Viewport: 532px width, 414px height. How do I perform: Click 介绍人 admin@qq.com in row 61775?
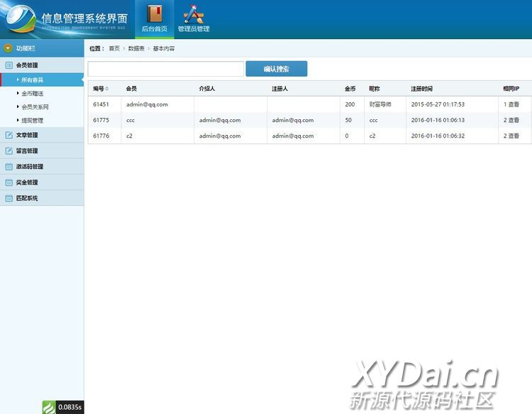(x=220, y=120)
